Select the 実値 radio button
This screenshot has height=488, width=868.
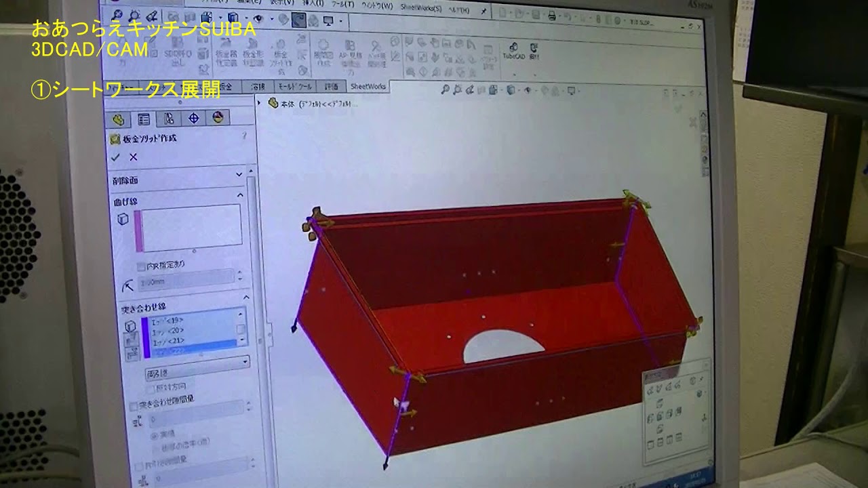click(x=154, y=435)
